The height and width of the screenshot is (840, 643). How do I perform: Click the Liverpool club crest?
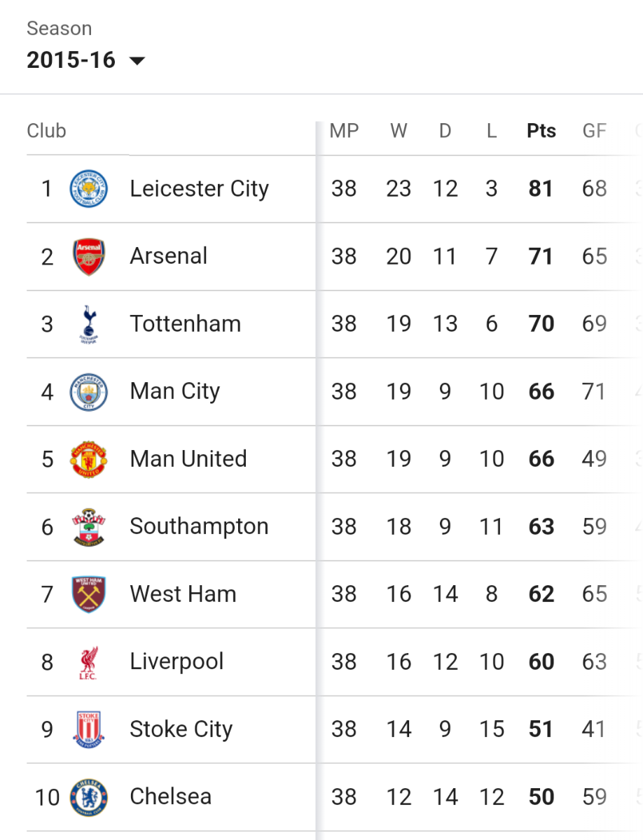tap(88, 662)
